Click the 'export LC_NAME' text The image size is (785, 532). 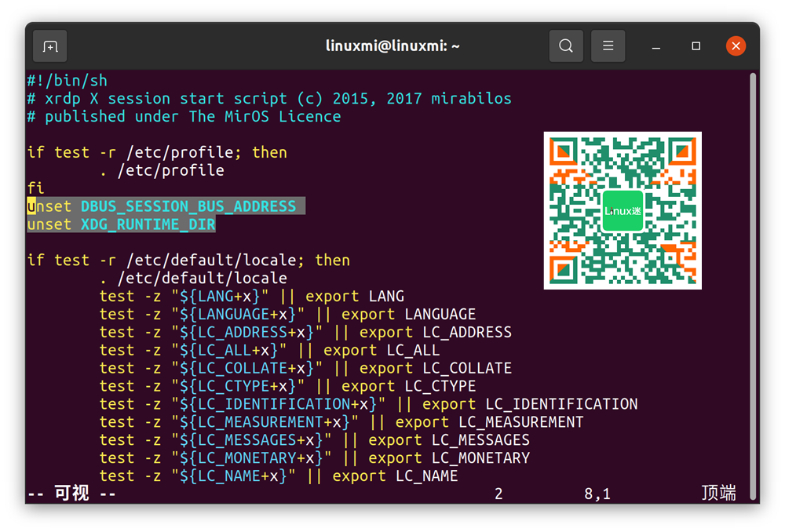pyautogui.click(x=395, y=476)
